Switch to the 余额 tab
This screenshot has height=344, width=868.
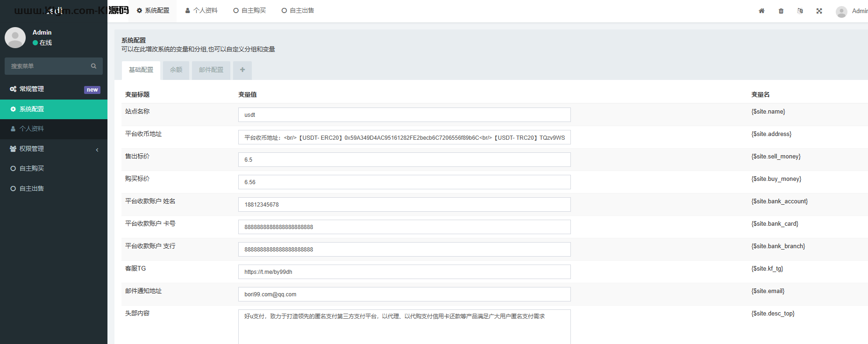point(176,70)
